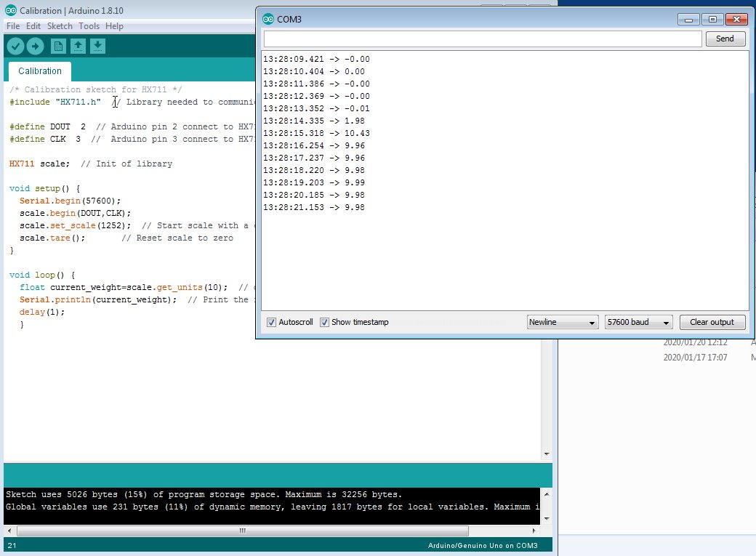Click the code editor scroll down arrow
Viewport: 756px width, 556px height.
(546, 454)
